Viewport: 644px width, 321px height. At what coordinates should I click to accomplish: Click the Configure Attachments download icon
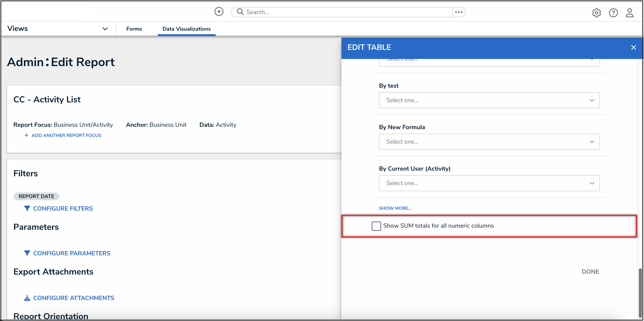(27, 298)
